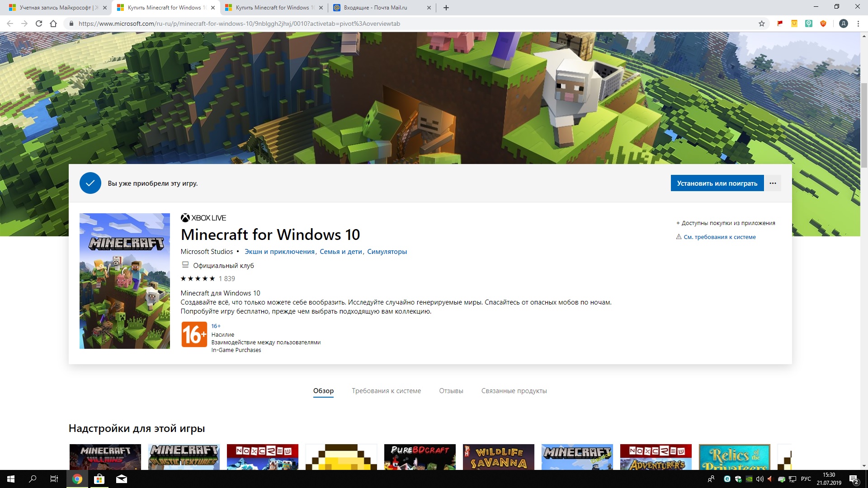Open Windows Security tray icon

(x=738, y=479)
